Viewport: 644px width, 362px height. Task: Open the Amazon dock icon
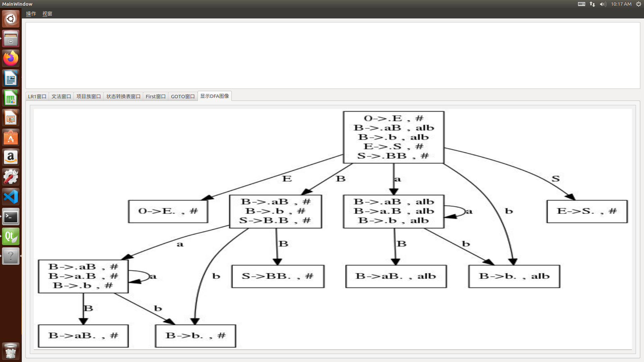point(11,157)
